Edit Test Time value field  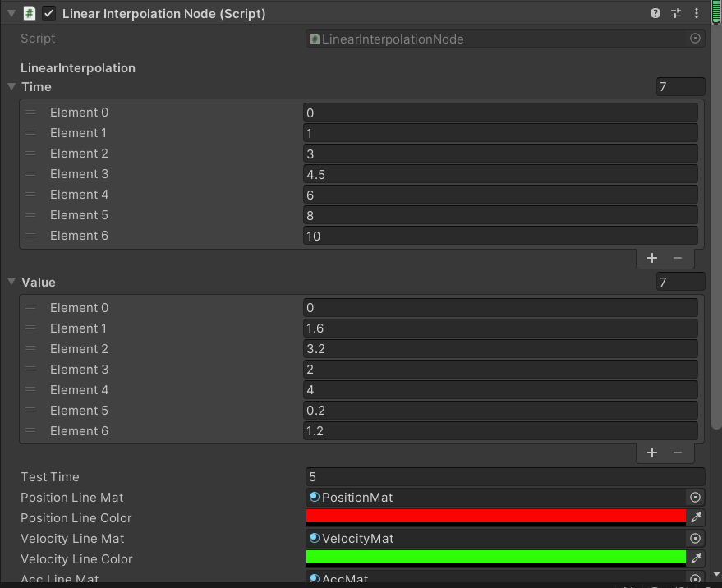coord(505,476)
